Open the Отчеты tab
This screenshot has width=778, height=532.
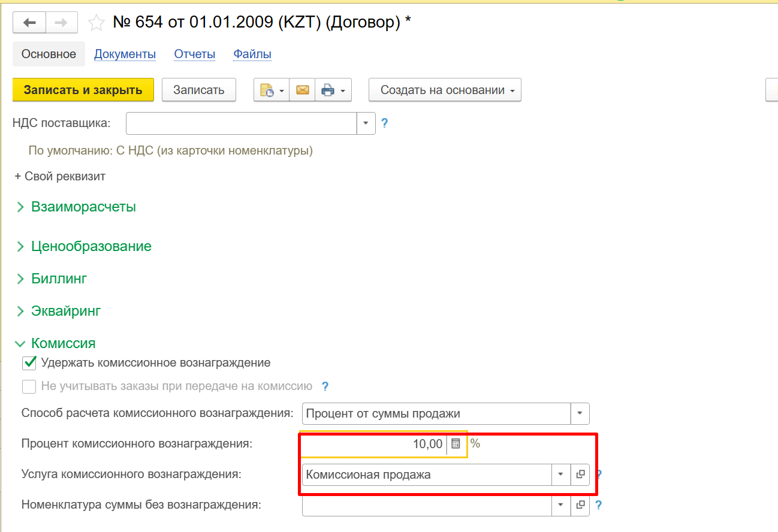(x=195, y=54)
